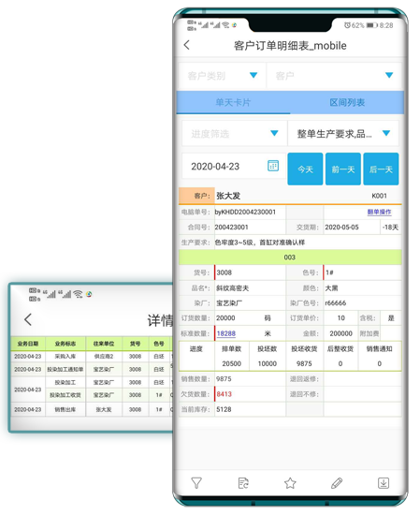The width and height of the screenshot is (420, 515).
Task: Click the 18288 standard quantity link
Action: pyautogui.click(x=226, y=333)
